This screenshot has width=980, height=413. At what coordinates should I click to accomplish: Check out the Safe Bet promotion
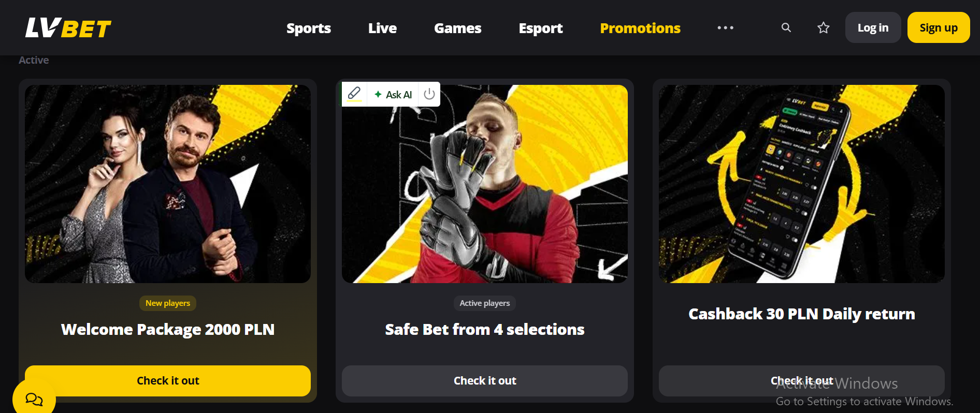tap(485, 381)
